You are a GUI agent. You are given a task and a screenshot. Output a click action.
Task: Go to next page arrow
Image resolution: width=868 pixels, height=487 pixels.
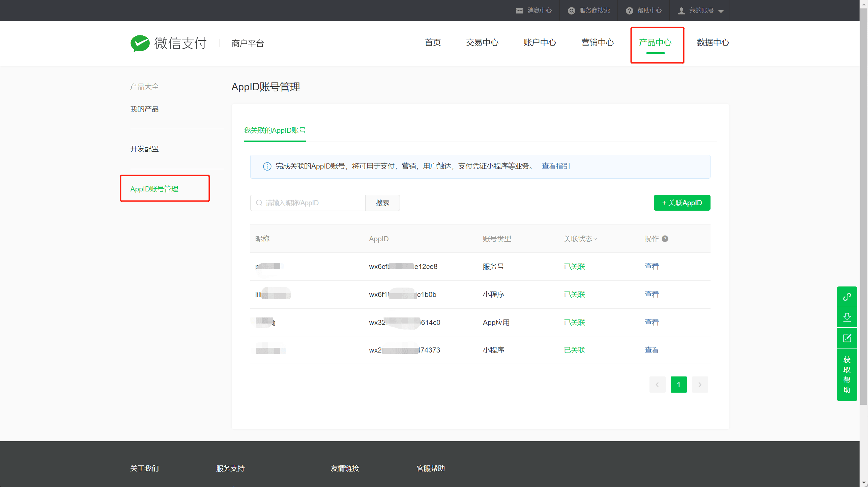700,385
